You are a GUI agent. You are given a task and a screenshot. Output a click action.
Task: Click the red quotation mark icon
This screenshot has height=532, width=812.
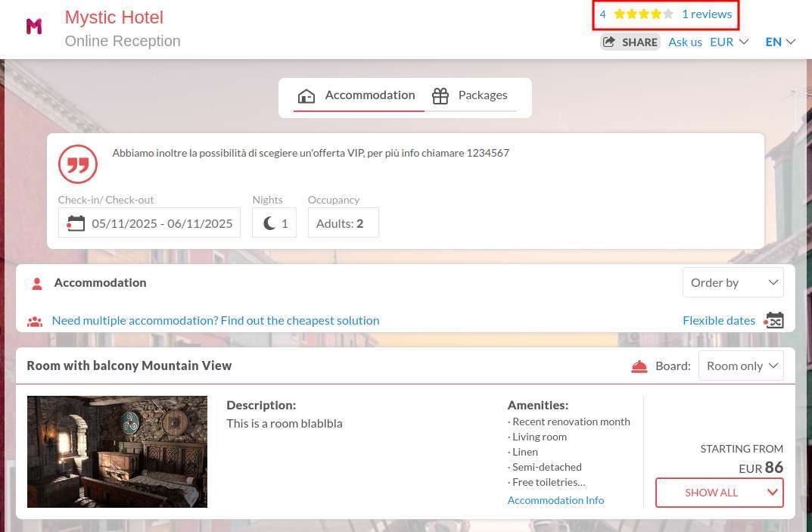coord(78,164)
